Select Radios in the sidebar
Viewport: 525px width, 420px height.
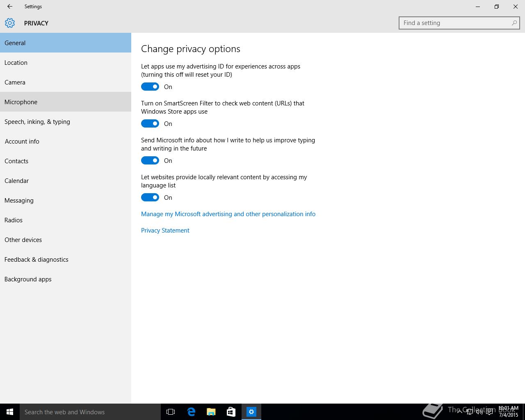[x=66, y=220]
